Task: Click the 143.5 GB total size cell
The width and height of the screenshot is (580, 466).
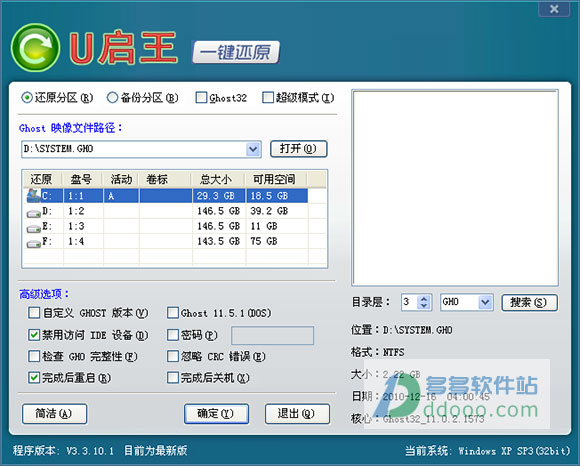Action: tap(218, 242)
